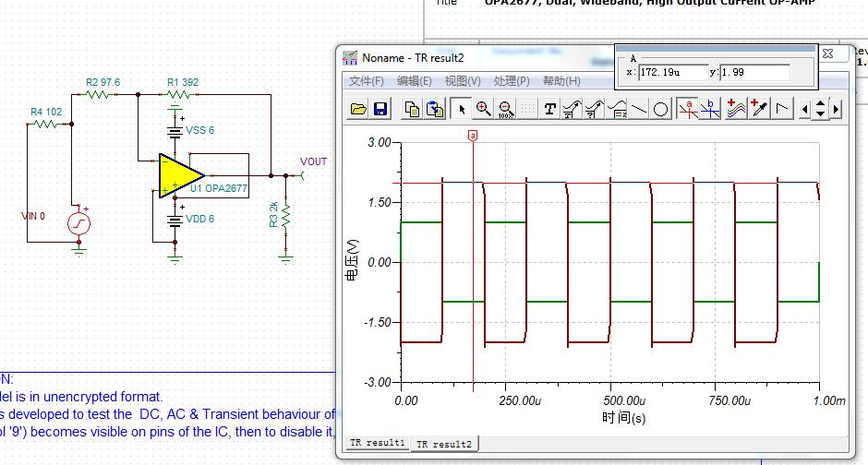Click the cursor A x value field
This screenshot has height=465, width=868.
[x=672, y=73]
